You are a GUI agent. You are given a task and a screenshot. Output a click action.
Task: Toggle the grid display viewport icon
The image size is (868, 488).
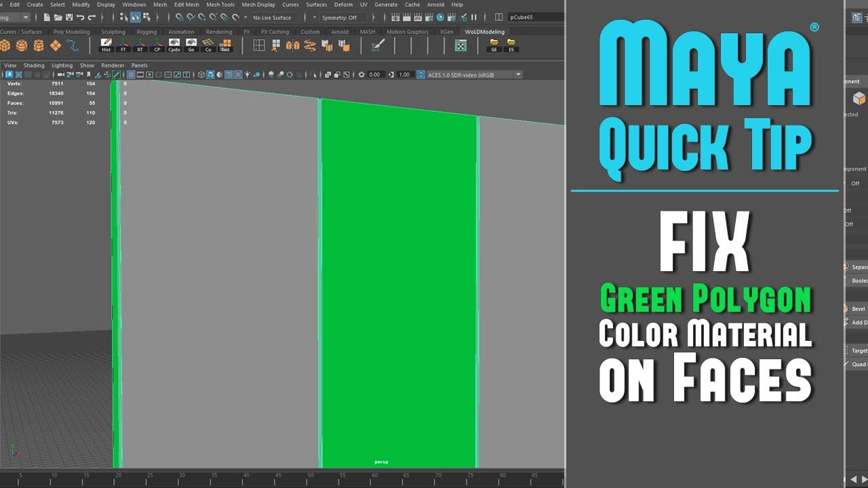[131, 75]
